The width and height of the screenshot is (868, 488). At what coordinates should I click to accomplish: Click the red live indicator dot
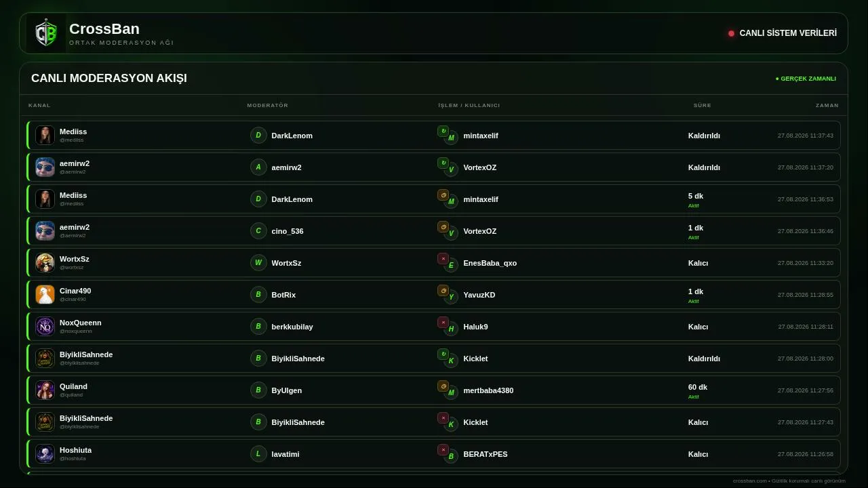[x=731, y=33]
